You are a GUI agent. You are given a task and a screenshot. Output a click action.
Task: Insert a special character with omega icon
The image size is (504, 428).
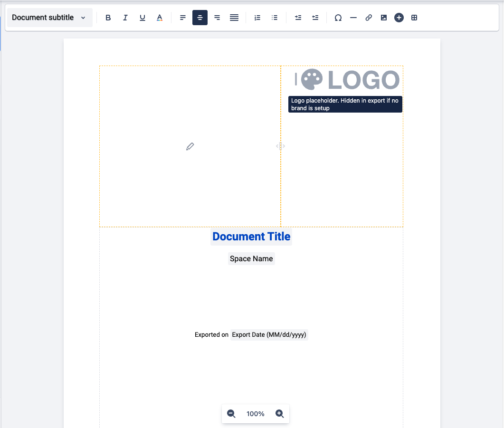click(x=338, y=18)
